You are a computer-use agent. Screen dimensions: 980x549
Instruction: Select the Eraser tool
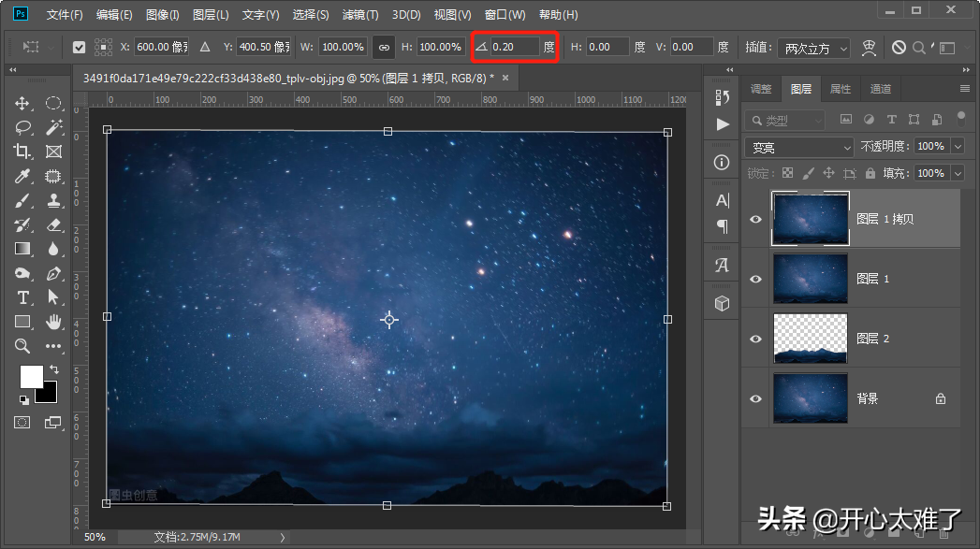[53, 224]
